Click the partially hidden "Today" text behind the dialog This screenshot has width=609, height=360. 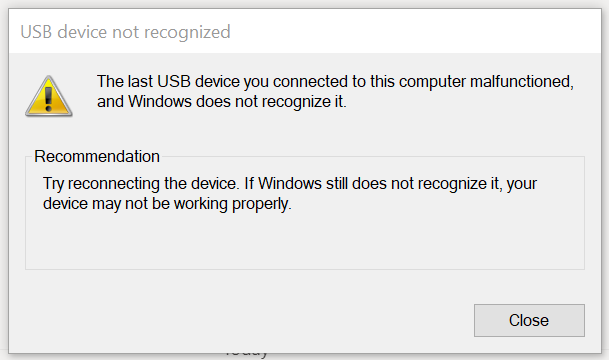tap(246, 355)
